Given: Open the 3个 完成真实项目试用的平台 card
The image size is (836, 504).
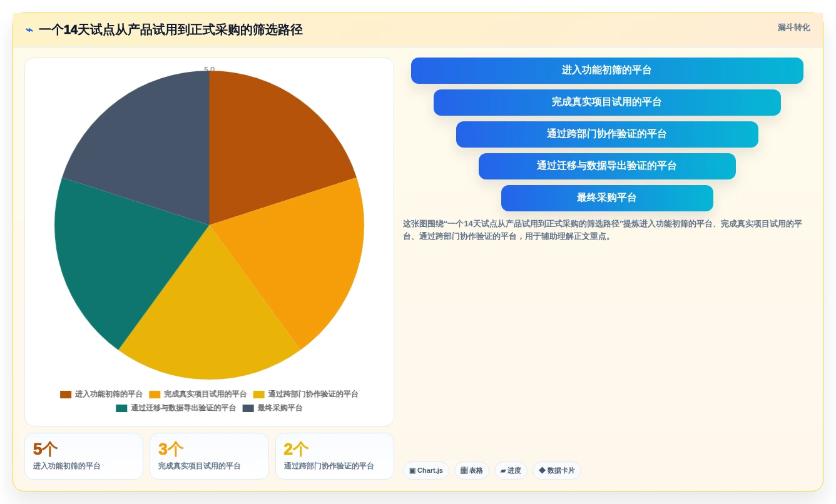Looking at the screenshot, I should click(209, 456).
